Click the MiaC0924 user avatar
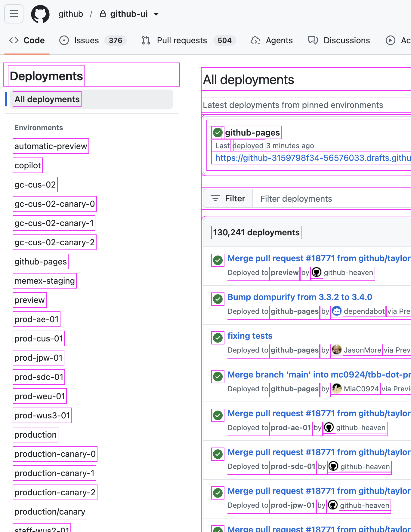The height and width of the screenshot is (532, 411). click(x=337, y=389)
